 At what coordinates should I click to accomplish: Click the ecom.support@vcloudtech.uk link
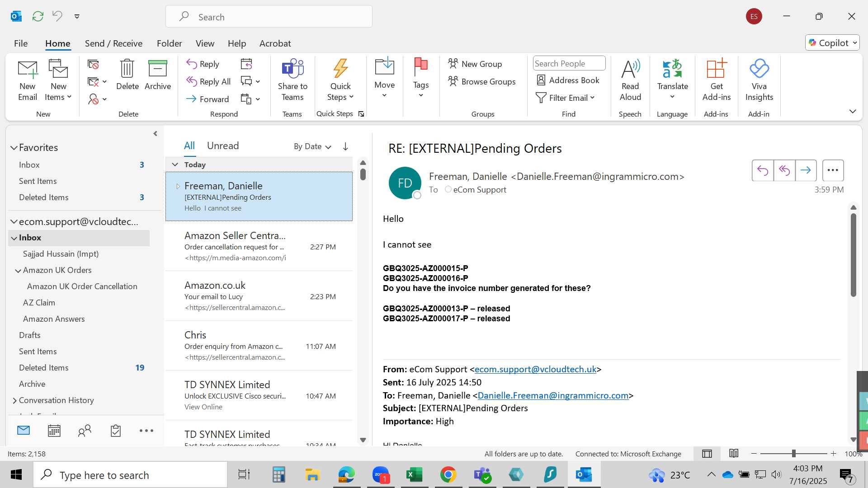tap(535, 369)
